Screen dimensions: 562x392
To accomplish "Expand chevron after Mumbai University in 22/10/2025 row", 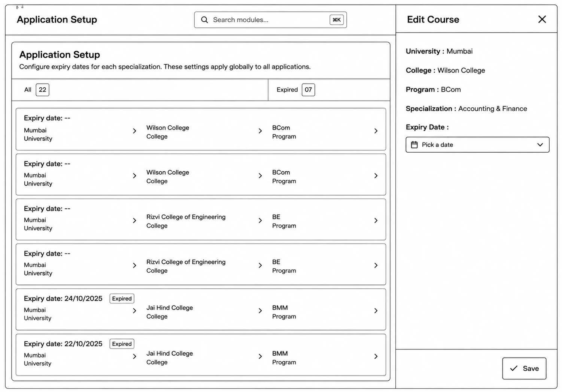I will tap(134, 356).
